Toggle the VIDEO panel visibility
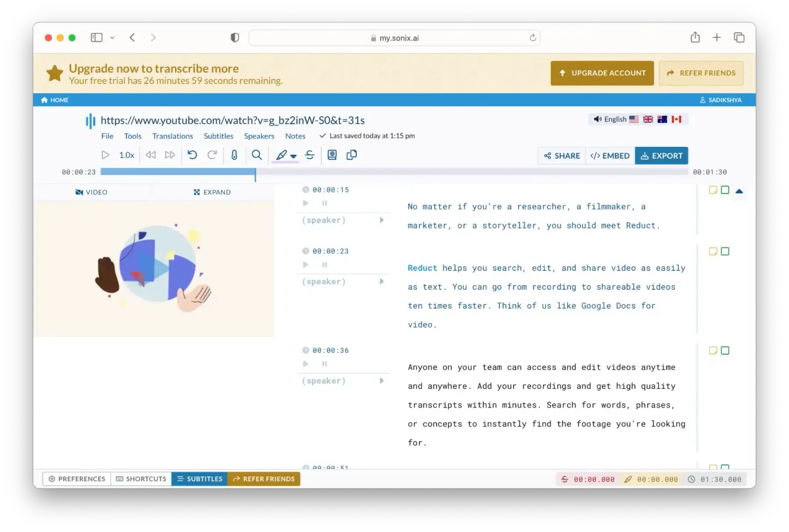 pyautogui.click(x=91, y=192)
